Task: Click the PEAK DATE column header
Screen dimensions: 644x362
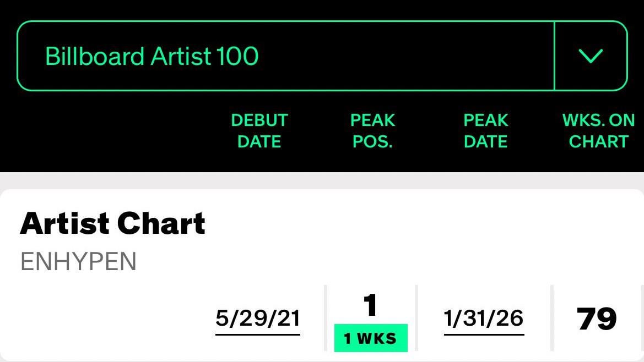Action: [485, 130]
